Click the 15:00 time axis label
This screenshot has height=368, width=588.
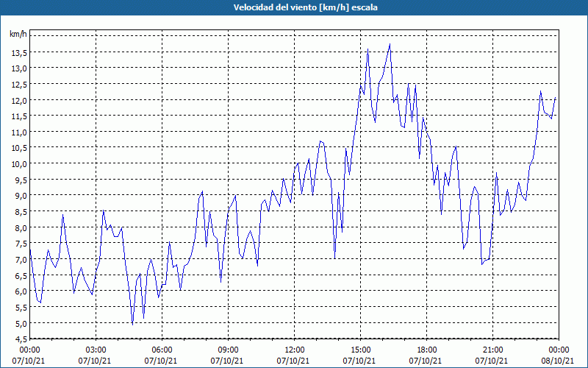pos(360,350)
